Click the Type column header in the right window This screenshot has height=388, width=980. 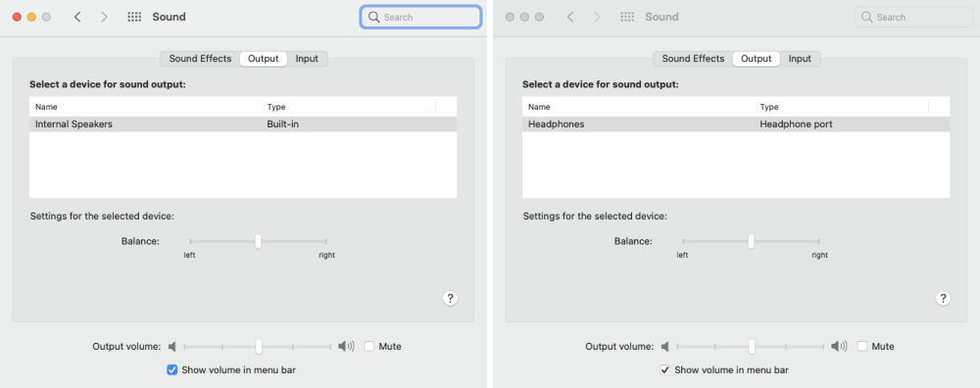[843, 107]
